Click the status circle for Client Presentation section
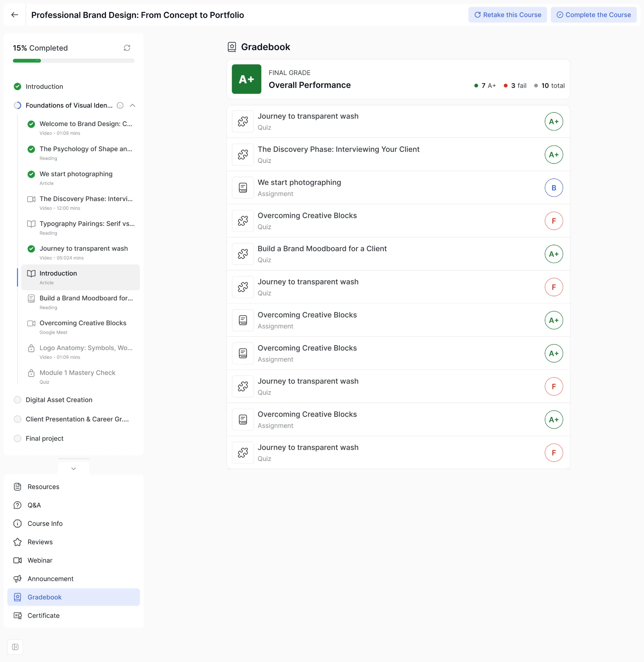Viewport: 644px width, 662px height. pos(17,419)
